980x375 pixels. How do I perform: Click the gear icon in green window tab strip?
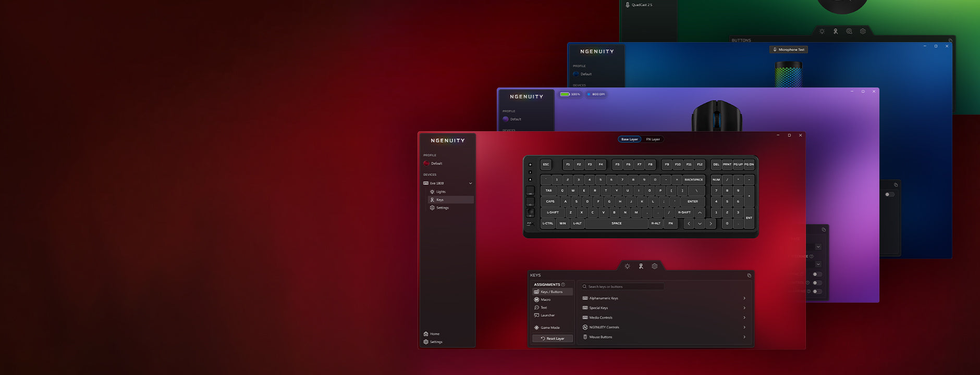pos(863,31)
